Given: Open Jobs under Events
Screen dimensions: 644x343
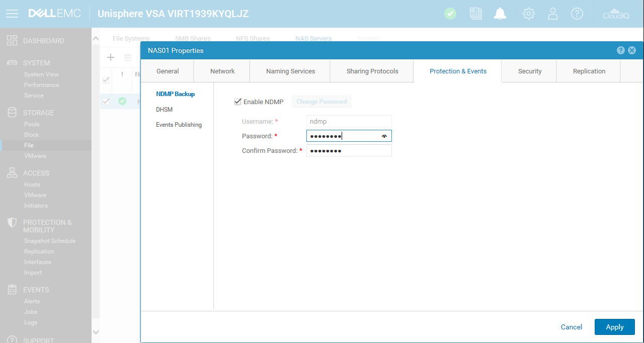Looking at the screenshot, I should point(31,312).
